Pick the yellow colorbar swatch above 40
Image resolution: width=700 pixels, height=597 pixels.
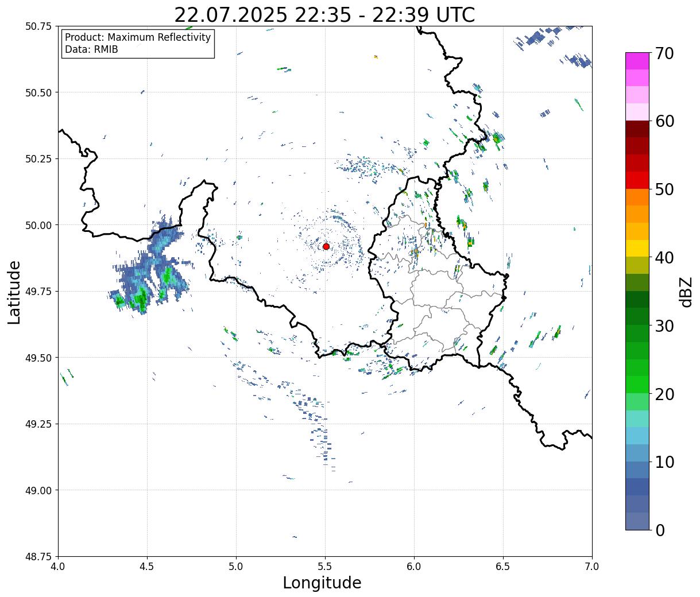637,248
